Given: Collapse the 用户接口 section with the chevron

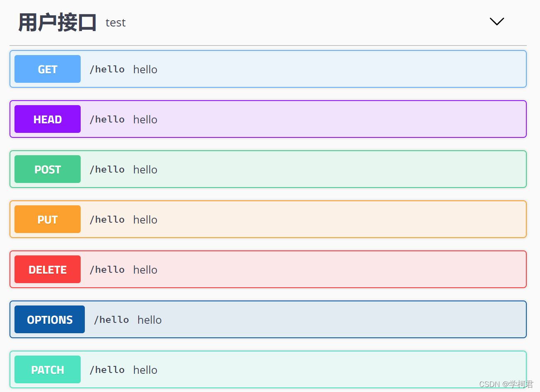Looking at the screenshot, I should pos(497,22).
